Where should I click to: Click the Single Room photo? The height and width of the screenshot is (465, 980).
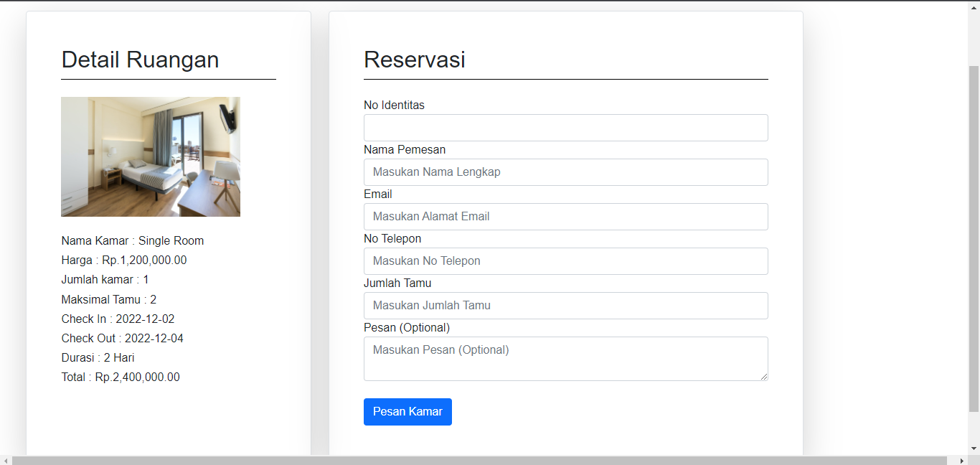[x=151, y=156]
